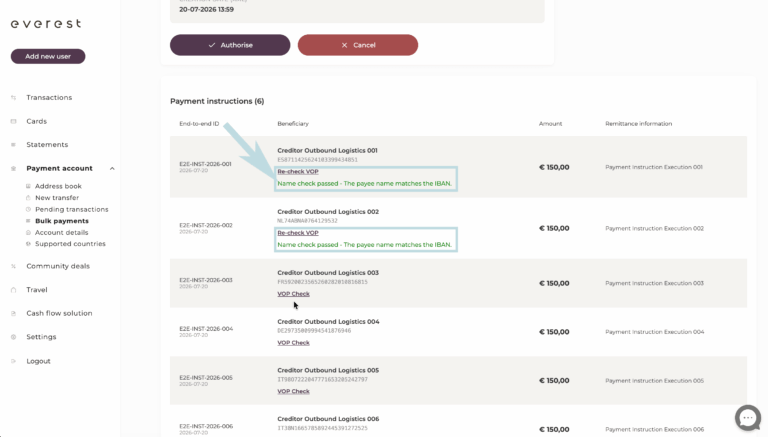Click the Authorise button
Image resolution: width=768 pixels, height=437 pixels.
tap(230, 45)
